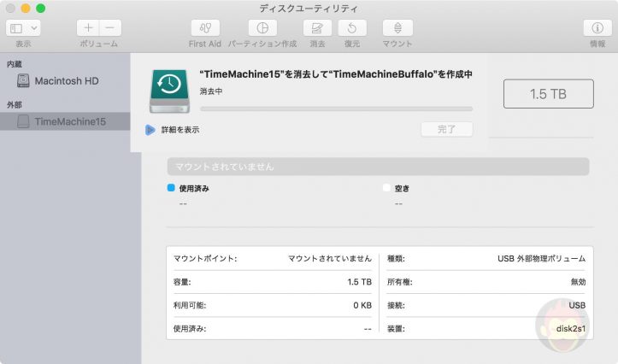618x364 pixels.
Task: Click the 使用済み blue color swatch
Action: 171,188
